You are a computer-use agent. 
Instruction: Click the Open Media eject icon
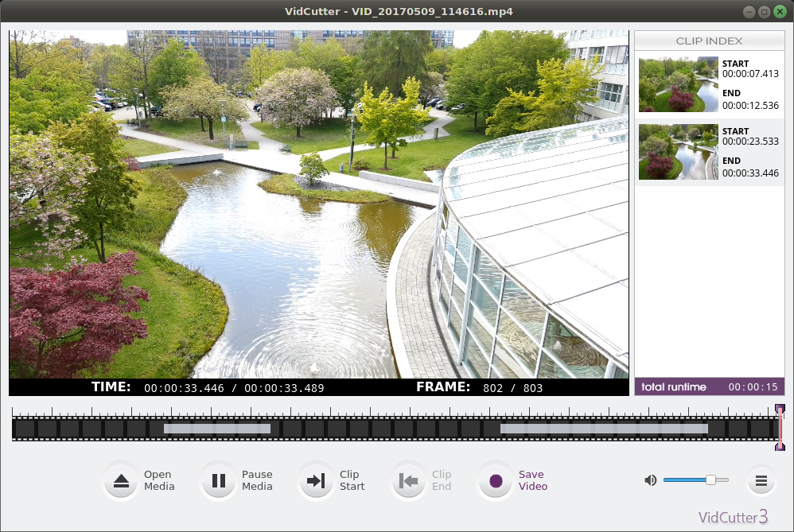[x=121, y=481]
